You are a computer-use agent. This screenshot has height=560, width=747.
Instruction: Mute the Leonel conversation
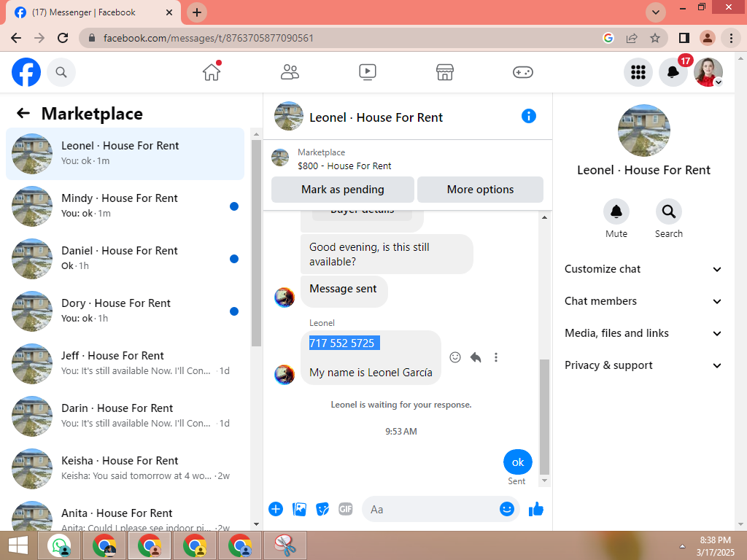coord(616,211)
